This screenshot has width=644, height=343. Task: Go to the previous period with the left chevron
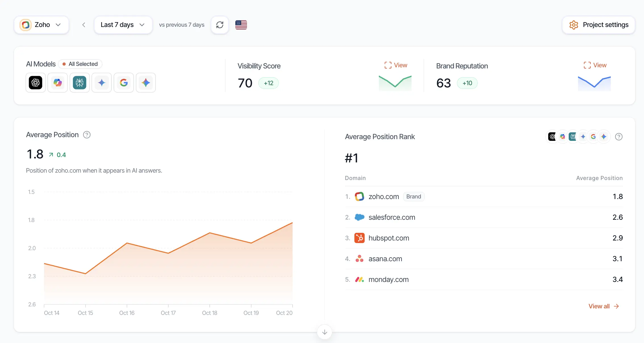pyautogui.click(x=84, y=25)
